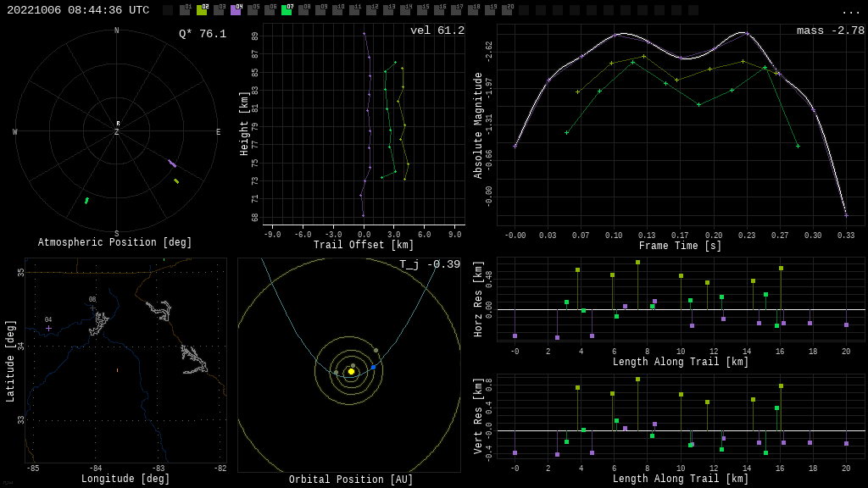
Task: Toggle the gray camera 01 box
Action: click(x=185, y=10)
